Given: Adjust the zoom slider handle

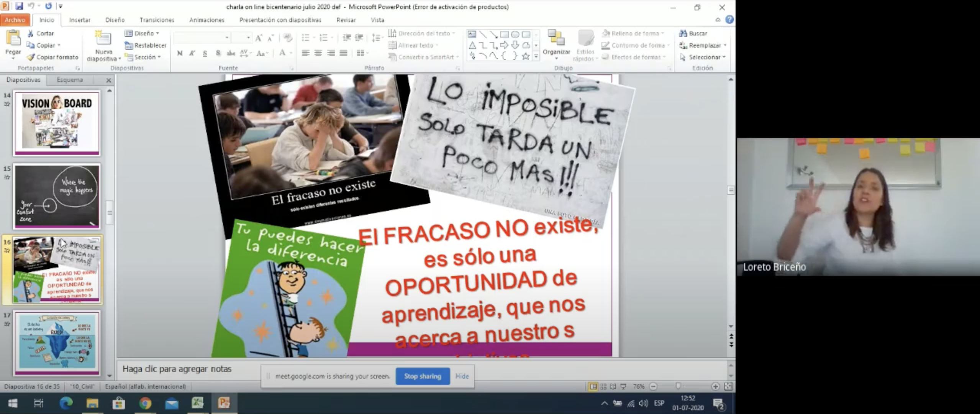Looking at the screenshot, I should pos(678,386).
